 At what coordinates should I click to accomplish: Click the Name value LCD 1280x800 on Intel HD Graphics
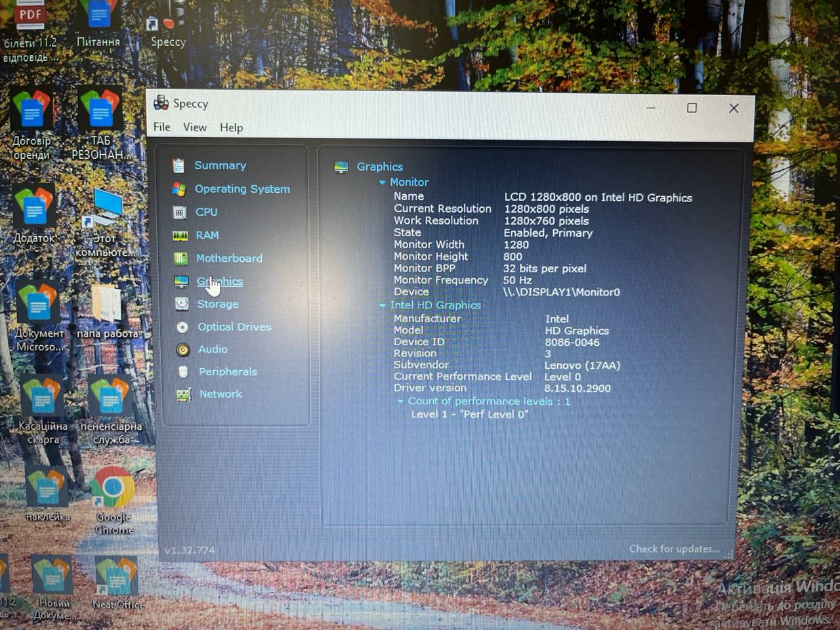pos(598,198)
